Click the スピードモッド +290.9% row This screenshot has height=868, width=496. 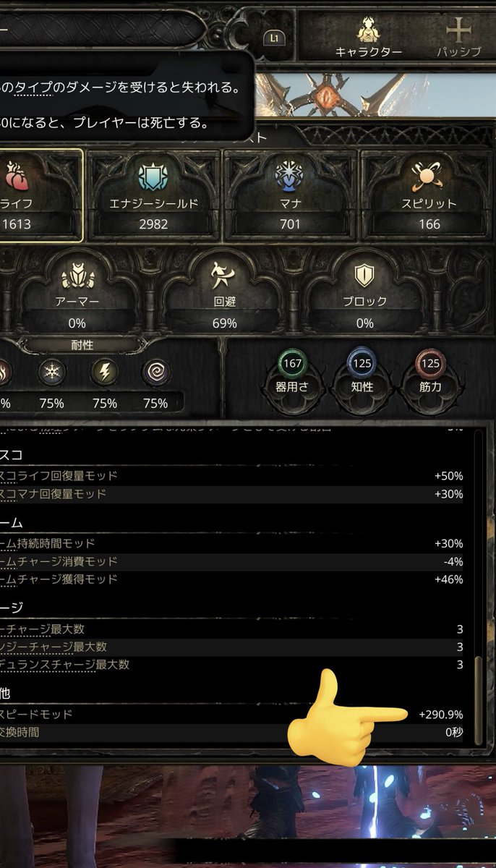tap(231, 715)
